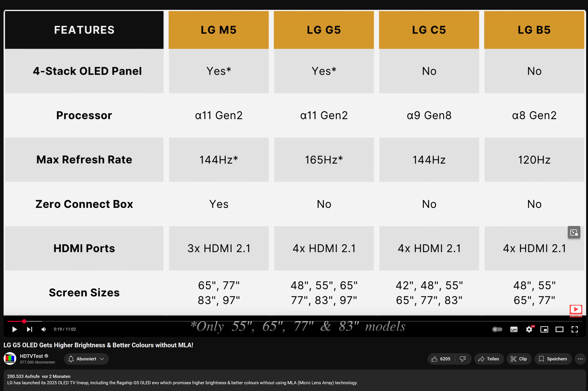588x391 pixels.
Task: Switch to miniplayer mode
Action: [544, 329]
